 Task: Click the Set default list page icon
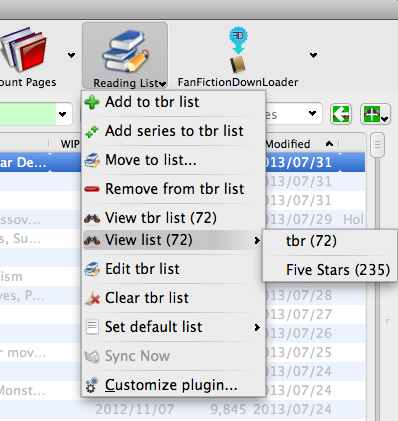tap(92, 327)
